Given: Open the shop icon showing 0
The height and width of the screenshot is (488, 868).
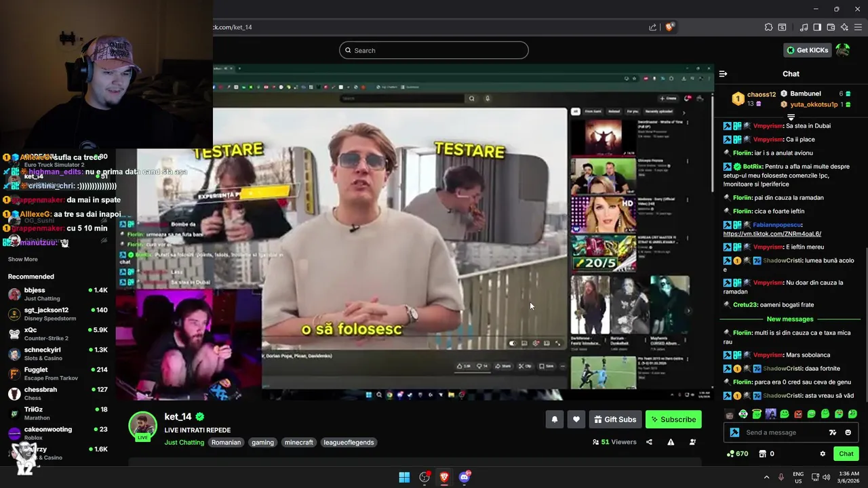Looking at the screenshot, I should (766, 453).
